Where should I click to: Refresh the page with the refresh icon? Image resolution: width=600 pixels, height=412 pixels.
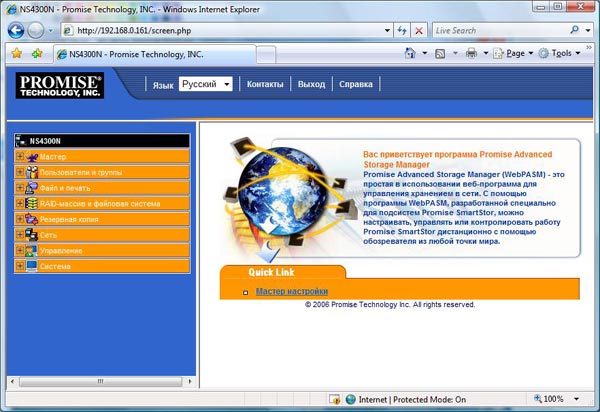pos(402,31)
